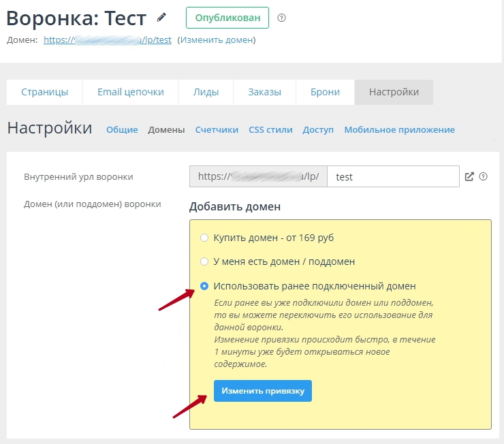Go to CSS стили settings
The image size is (504, 444).
coord(270,129)
